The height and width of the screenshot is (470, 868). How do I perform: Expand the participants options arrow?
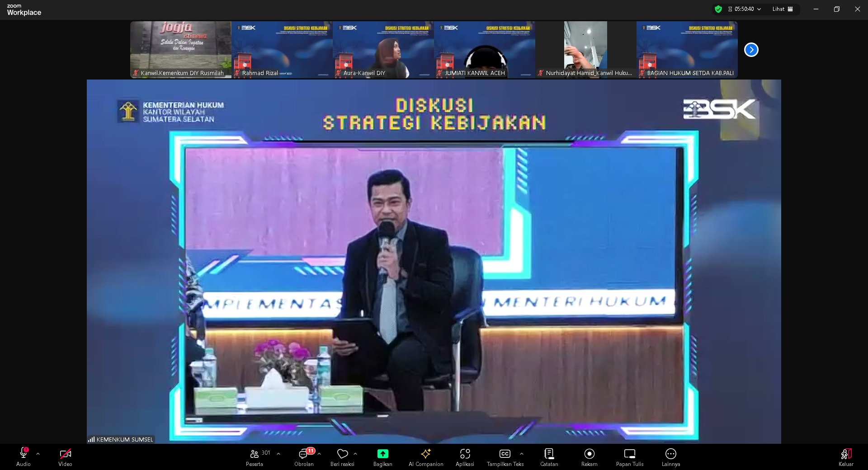pos(278,454)
